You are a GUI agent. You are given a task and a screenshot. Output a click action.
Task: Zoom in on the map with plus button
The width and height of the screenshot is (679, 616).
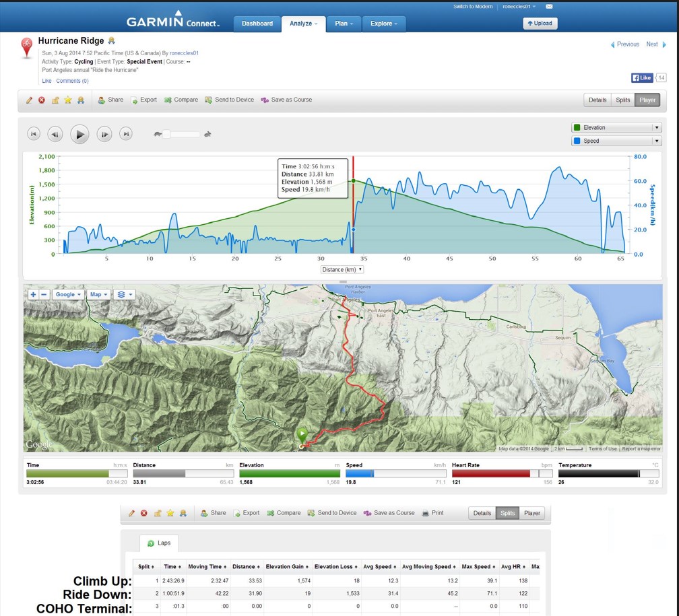coord(33,294)
